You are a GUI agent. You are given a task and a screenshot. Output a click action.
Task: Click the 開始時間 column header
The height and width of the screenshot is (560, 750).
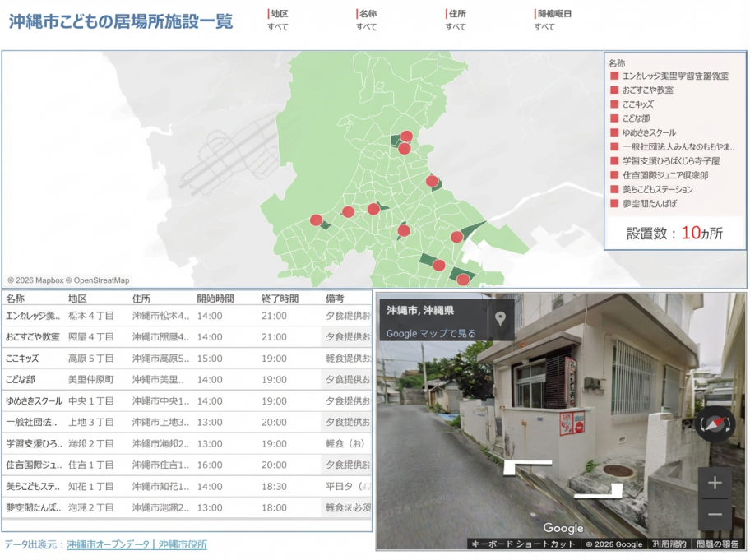pos(215,299)
